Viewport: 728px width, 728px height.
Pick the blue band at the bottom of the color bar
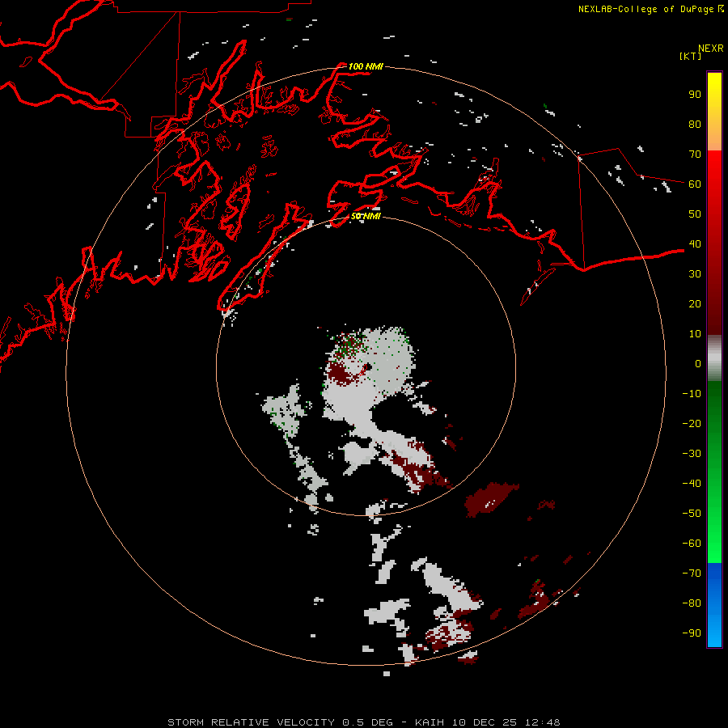714,605
